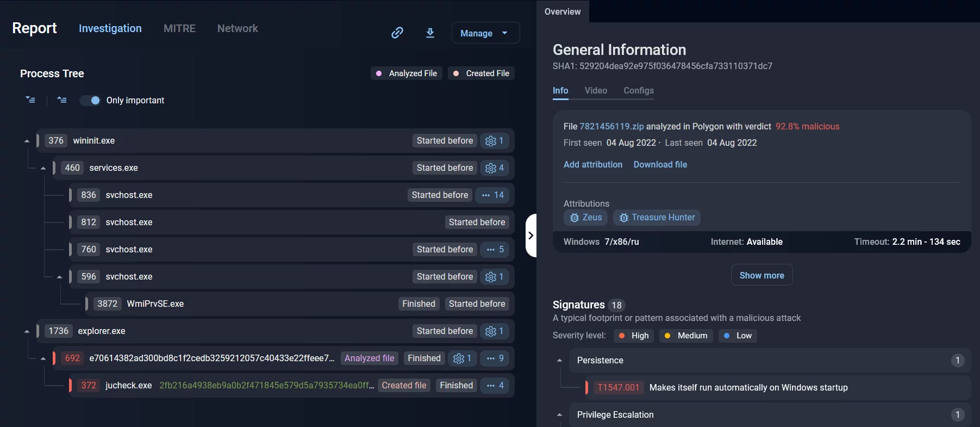Toggle the Analyzed File legend filter

[x=407, y=73]
